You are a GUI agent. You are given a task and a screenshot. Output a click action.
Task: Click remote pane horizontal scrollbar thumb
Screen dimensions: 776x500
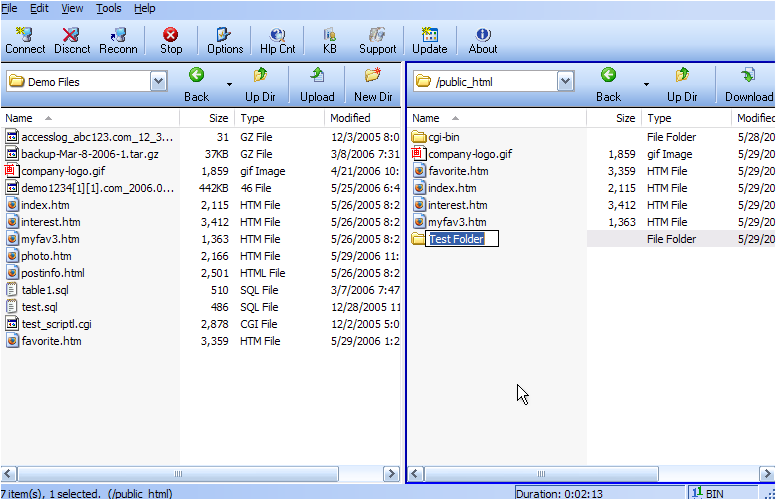(541, 474)
